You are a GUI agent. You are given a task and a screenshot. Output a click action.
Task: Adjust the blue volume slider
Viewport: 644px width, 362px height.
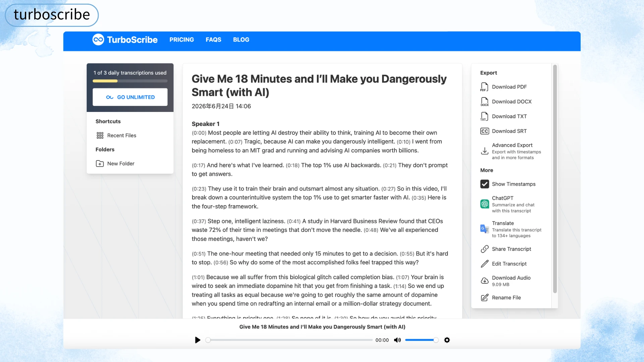tap(422, 340)
